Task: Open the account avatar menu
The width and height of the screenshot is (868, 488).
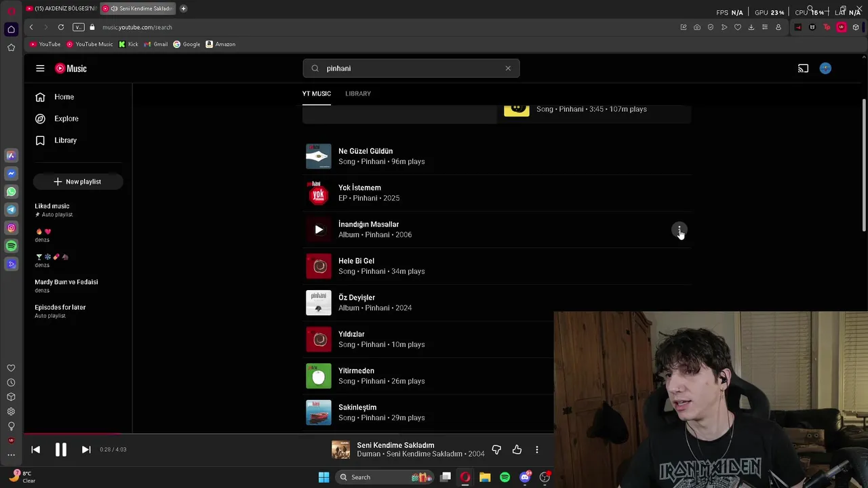Action: pyautogui.click(x=825, y=68)
